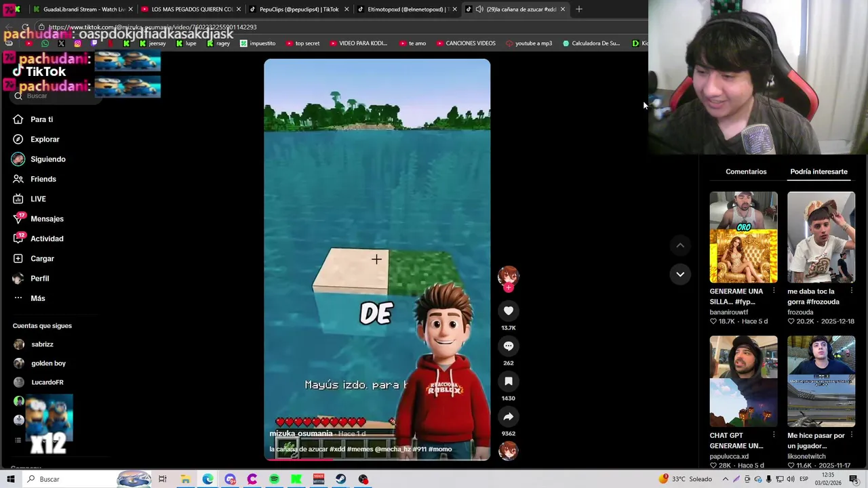Open a new browser tab

click(x=579, y=9)
